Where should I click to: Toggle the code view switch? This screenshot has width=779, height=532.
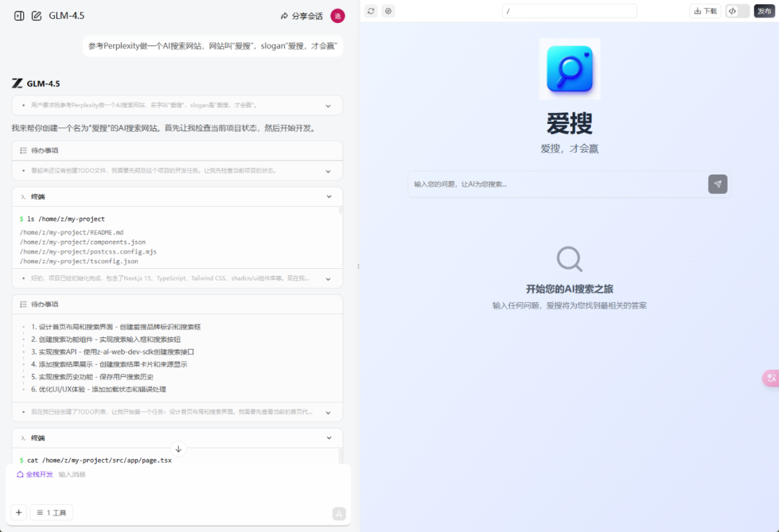tap(737, 11)
